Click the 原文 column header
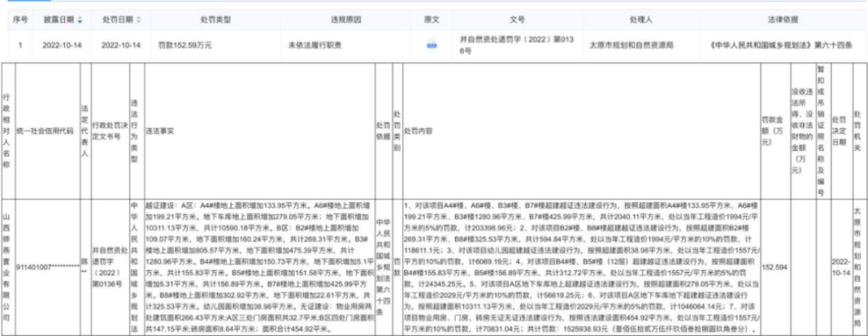Viewport: 868px width, 336px height. point(431,20)
